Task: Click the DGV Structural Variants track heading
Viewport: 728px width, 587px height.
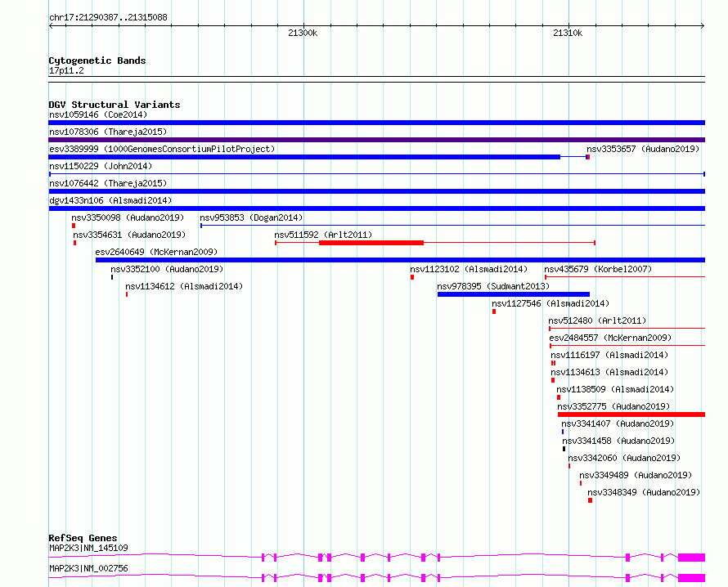Action: pos(115,105)
